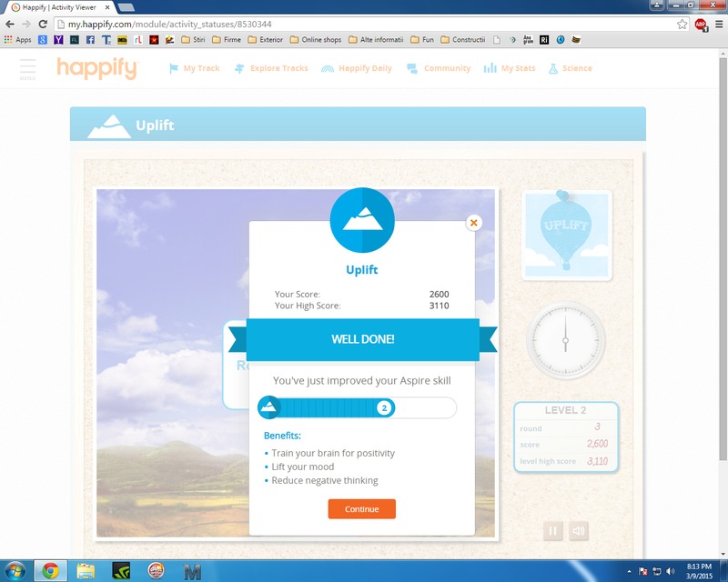
Task: Click the 'Your High Score:' label
Action: point(308,306)
